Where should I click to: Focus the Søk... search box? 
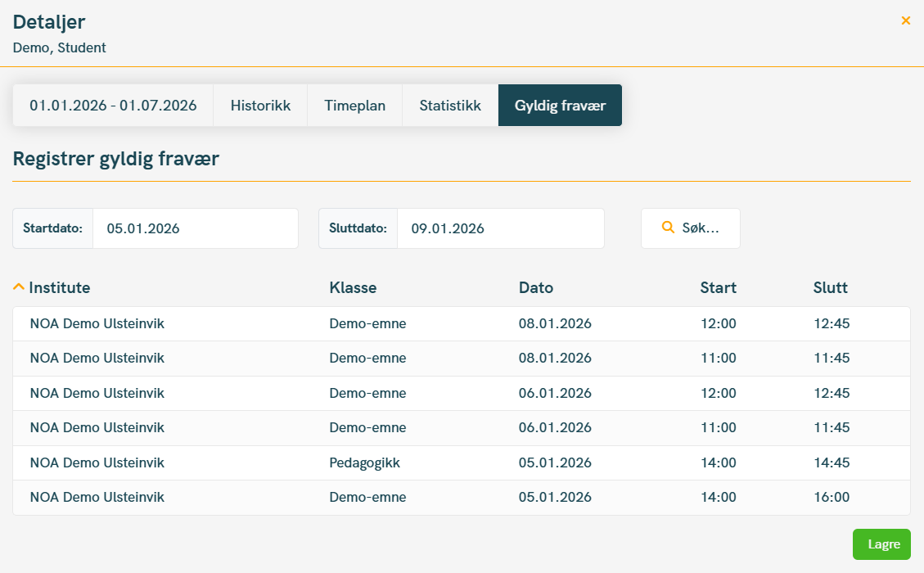pyautogui.click(x=691, y=228)
